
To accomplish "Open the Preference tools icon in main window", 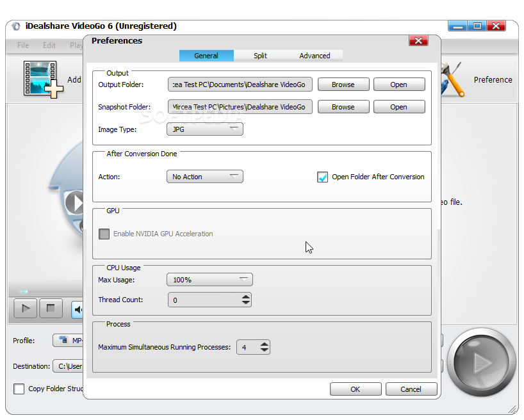I will [x=452, y=79].
